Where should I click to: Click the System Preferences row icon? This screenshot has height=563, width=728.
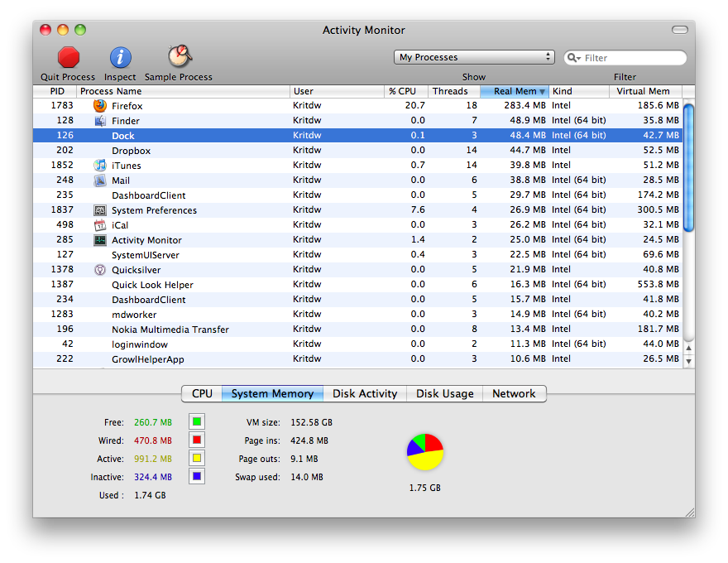[x=100, y=210]
